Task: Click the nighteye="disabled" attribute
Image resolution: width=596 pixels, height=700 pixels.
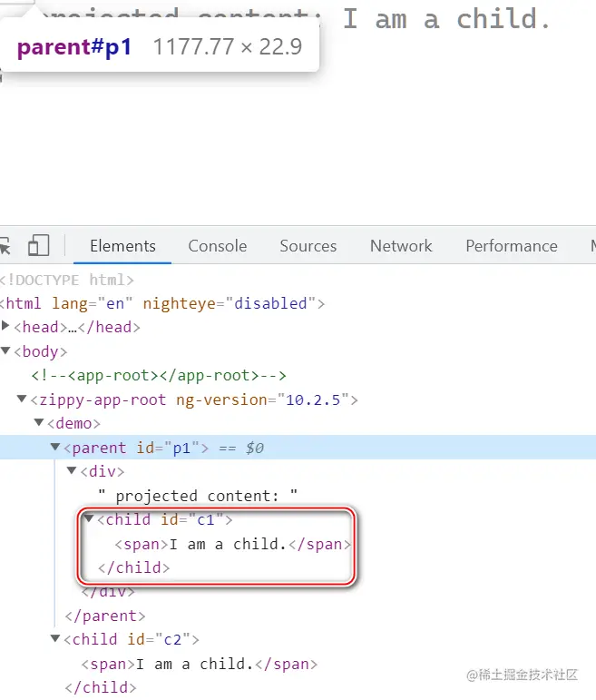Action: (x=230, y=303)
